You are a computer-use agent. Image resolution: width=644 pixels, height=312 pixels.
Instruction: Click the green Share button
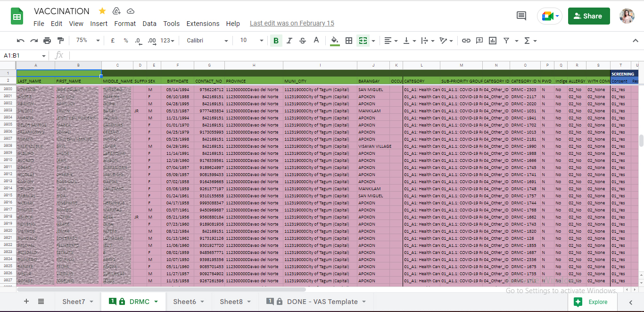pyautogui.click(x=589, y=16)
